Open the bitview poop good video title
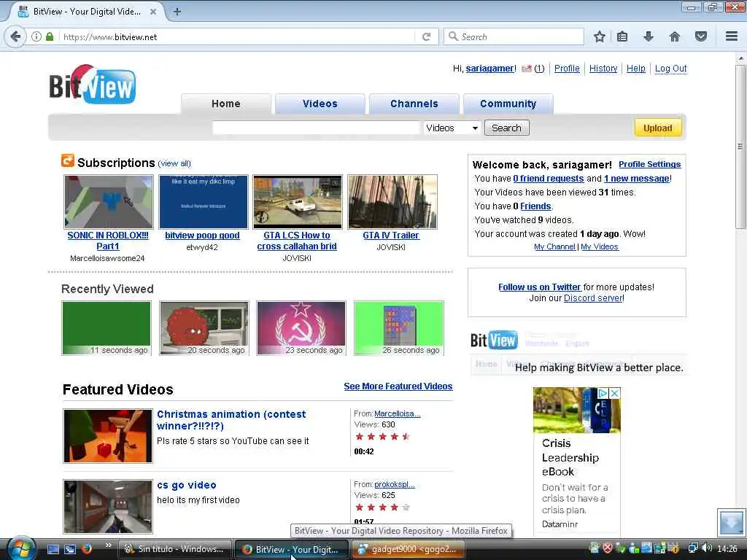The height and width of the screenshot is (560, 747). coord(203,236)
